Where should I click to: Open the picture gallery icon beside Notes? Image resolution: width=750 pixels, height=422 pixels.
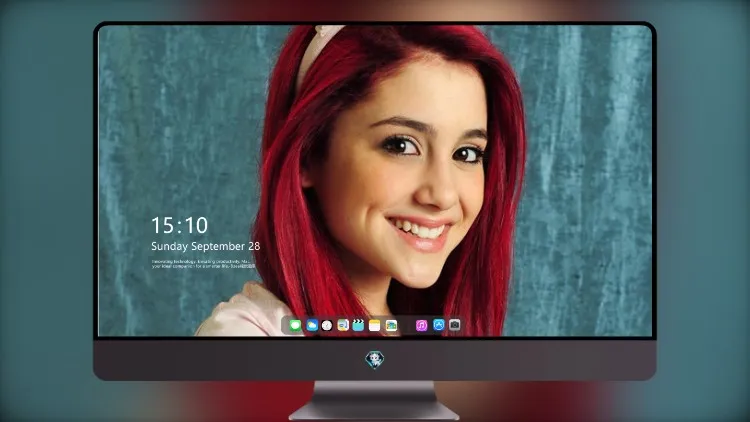click(x=391, y=325)
